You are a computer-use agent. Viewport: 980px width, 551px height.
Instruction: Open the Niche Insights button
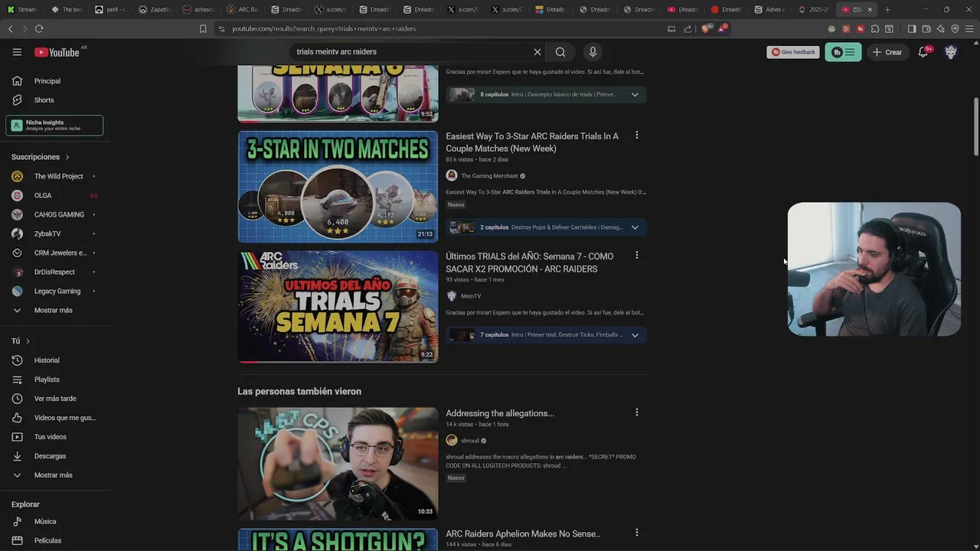pyautogui.click(x=54, y=126)
